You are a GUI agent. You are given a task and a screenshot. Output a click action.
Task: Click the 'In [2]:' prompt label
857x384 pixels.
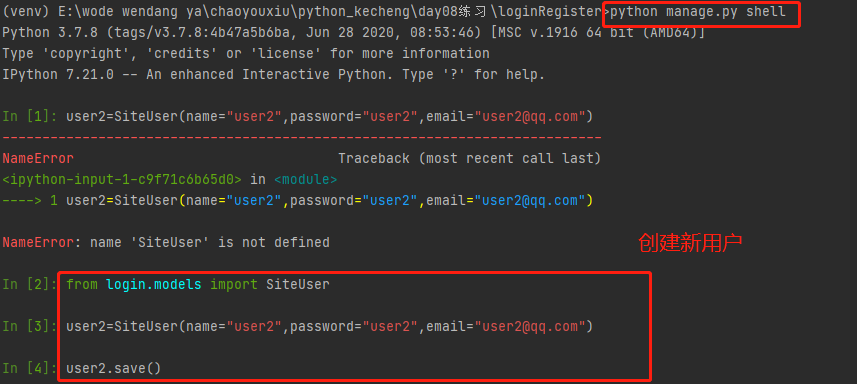(30, 284)
